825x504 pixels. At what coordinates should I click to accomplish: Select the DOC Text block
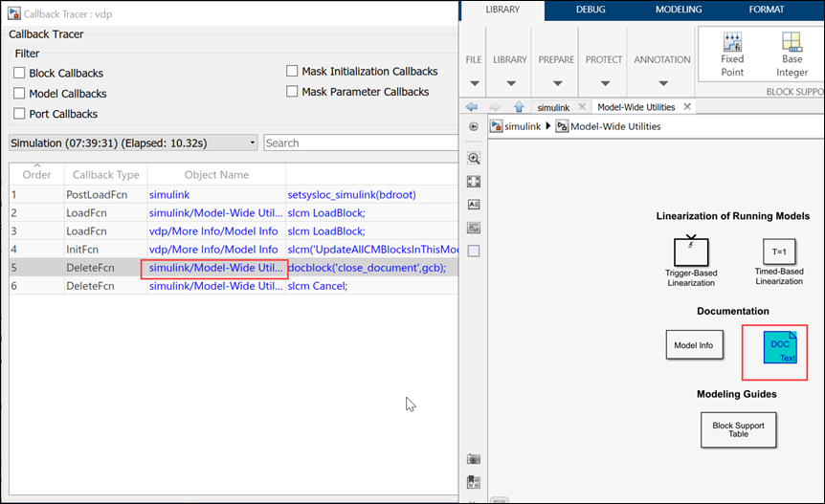(x=780, y=347)
